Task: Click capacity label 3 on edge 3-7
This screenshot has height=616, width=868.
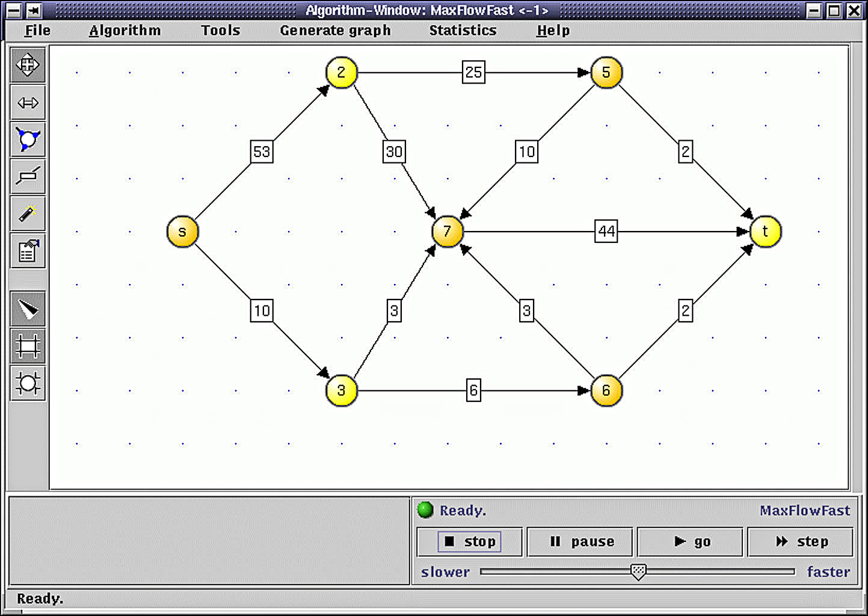Action: tap(394, 311)
